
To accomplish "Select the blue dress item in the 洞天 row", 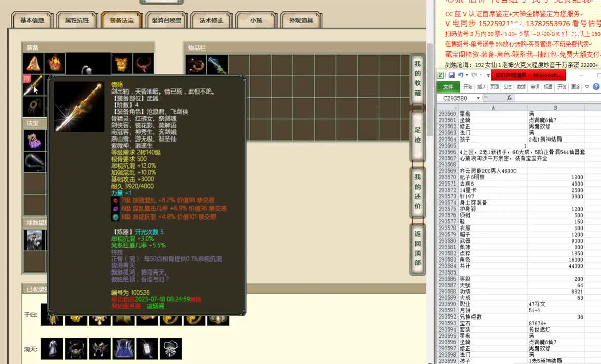I will point(123,348).
